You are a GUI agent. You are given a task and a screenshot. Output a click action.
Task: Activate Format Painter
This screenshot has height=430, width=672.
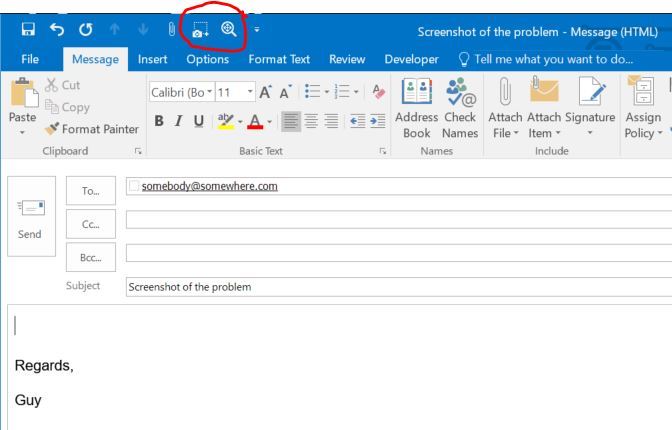[92, 129]
